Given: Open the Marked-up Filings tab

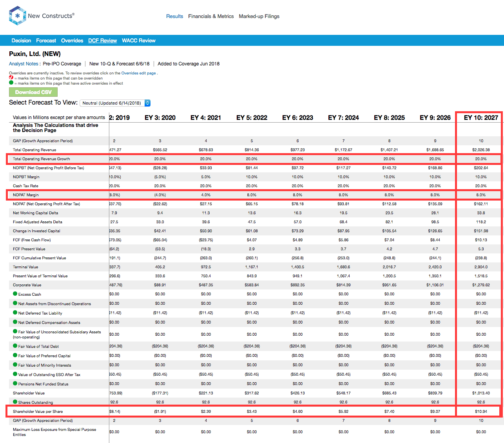Looking at the screenshot, I should [x=259, y=16].
